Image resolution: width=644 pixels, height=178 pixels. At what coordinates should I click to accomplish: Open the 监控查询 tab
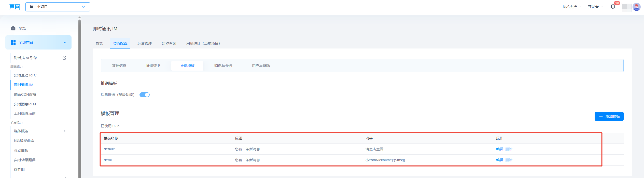point(169,43)
